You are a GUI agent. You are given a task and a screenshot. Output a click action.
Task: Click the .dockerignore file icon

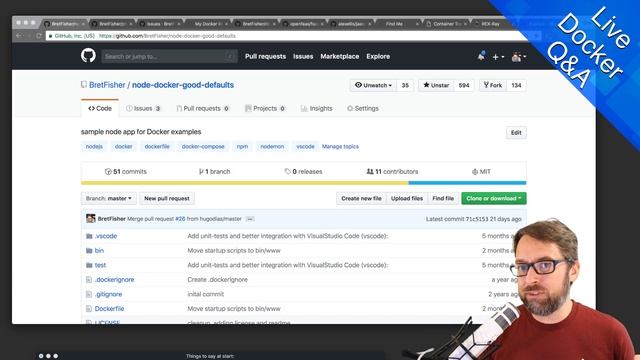click(89, 280)
